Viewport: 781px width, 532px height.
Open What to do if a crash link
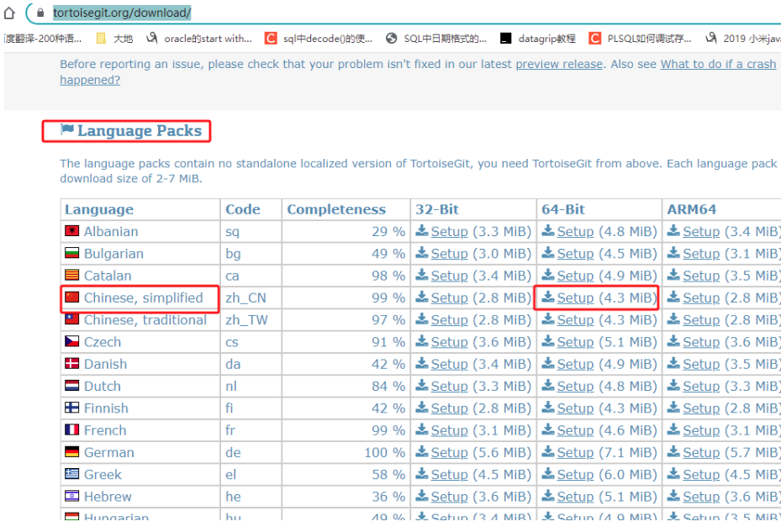coord(718,64)
